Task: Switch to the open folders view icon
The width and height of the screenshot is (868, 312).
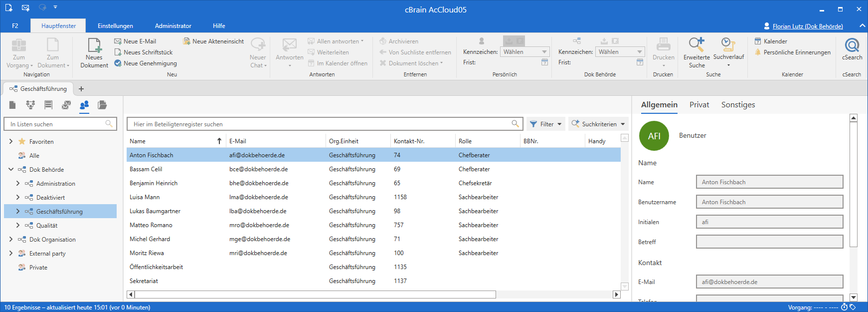Action: [x=102, y=105]
